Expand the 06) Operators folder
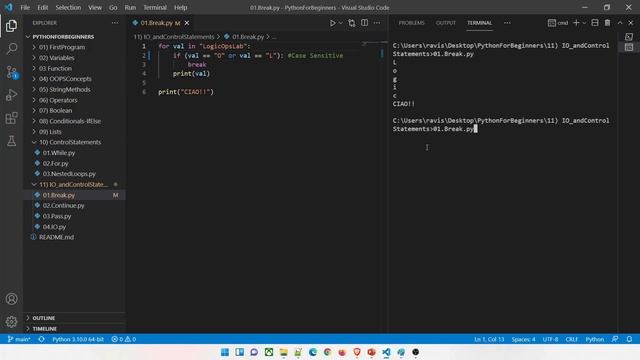Screen dimensions: 640x360 click(x=74, y=100)
